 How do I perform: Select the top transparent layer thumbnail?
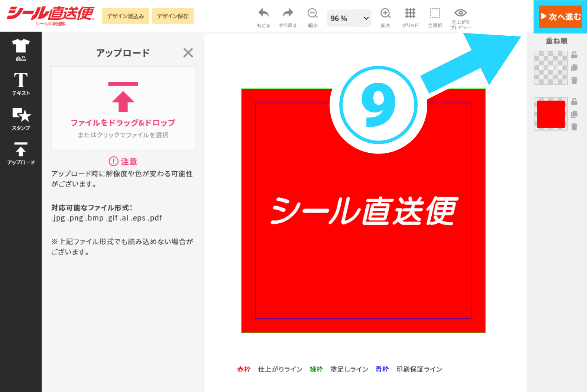pos(551,68)
